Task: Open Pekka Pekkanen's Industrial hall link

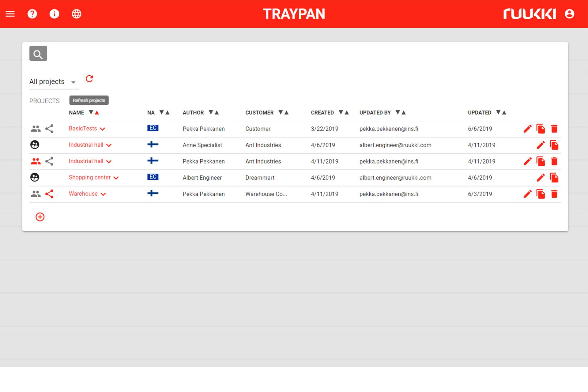Action: 86,161
